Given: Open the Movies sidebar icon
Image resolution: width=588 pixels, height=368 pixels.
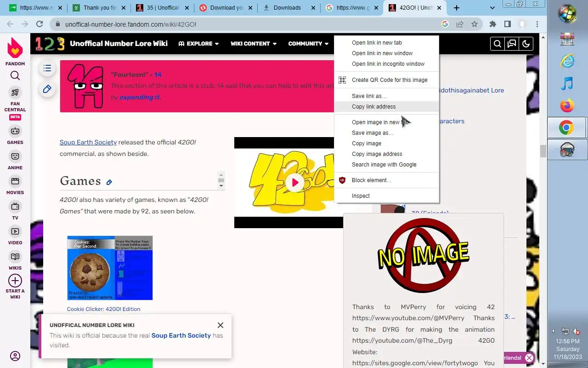Looking at the screenshot, I should coord(15,181).
